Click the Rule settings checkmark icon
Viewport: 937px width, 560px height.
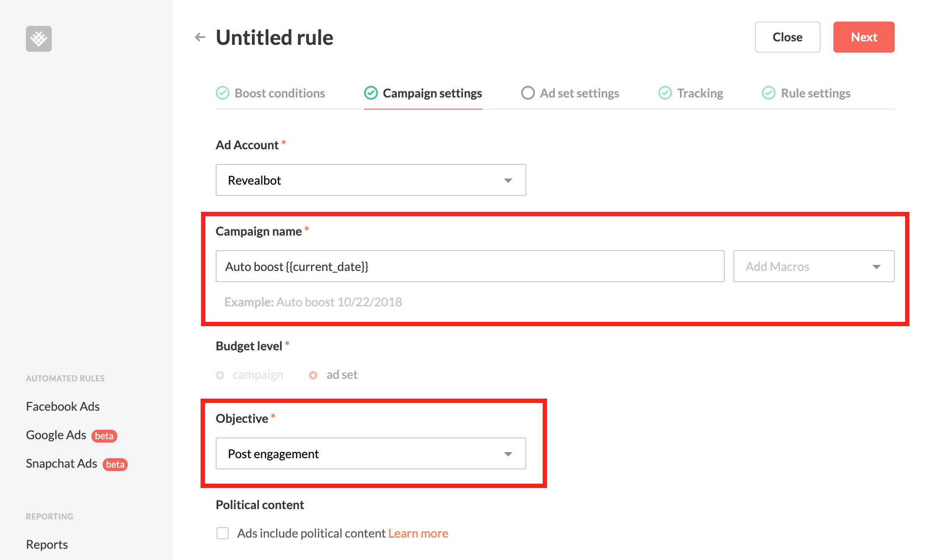(x=769, y=93)
